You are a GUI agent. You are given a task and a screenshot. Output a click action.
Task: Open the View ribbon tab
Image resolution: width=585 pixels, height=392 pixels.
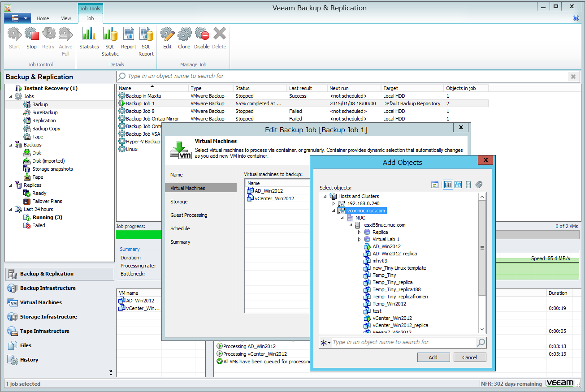coord(66,18)
